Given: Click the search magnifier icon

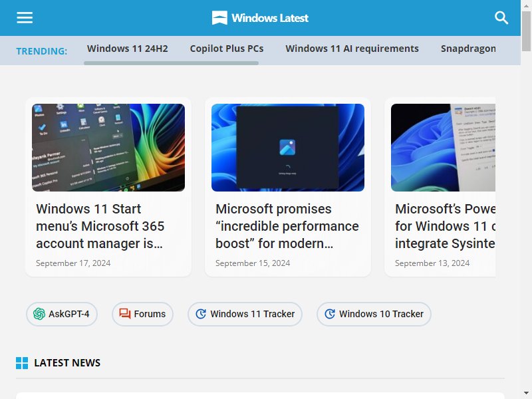Looking at the screenshot, I should (x=501, y=18).
